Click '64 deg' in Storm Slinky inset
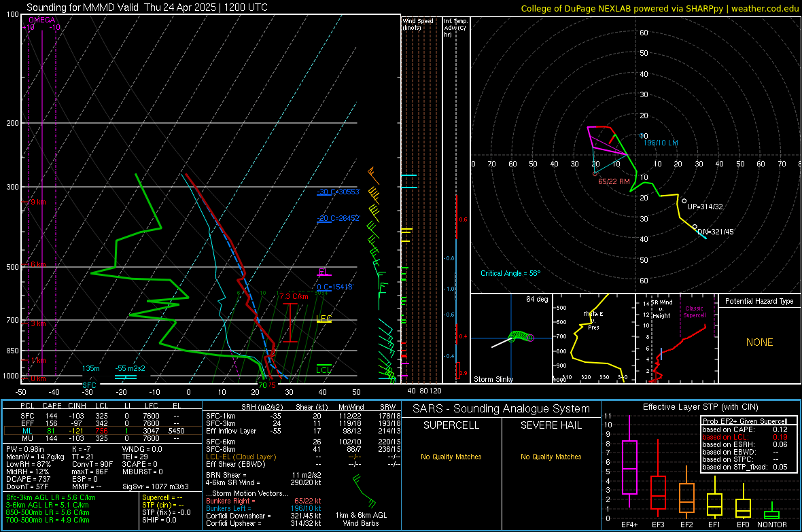Viewport: 802px width, 532px height. (537, 299)
